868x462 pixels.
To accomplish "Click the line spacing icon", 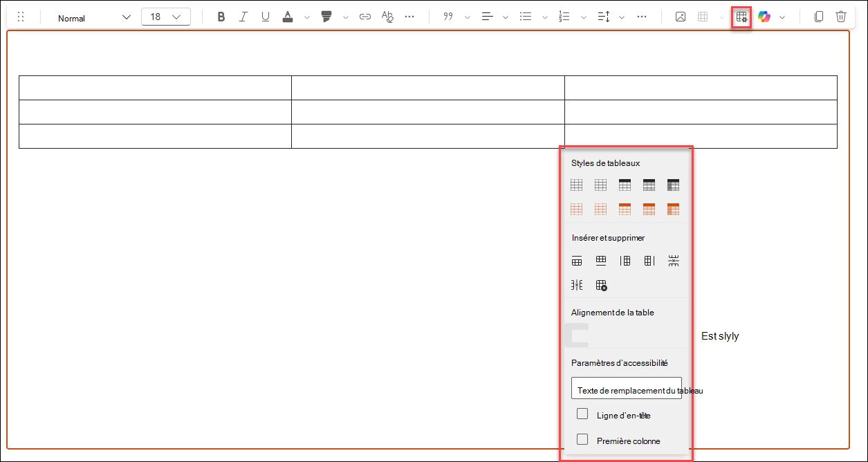I will click(x=603, y=17).
